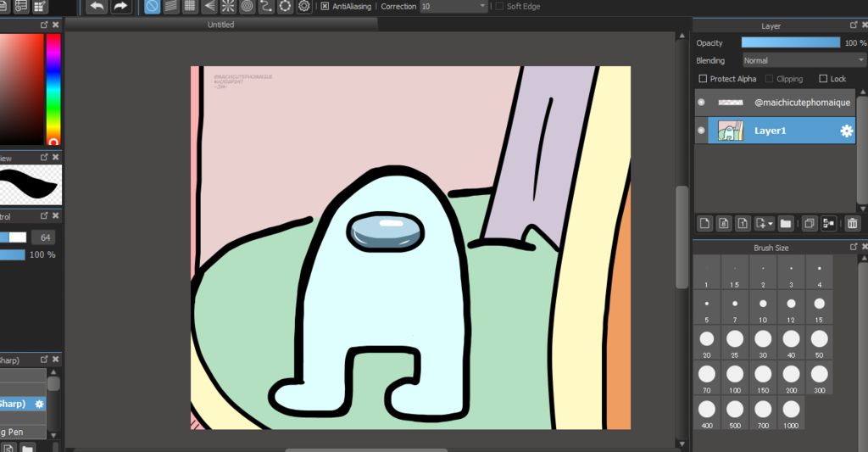Screen dimensions: 868x452
Task: Select the vanishing point snap icon
Action: [x=209, y=7]
